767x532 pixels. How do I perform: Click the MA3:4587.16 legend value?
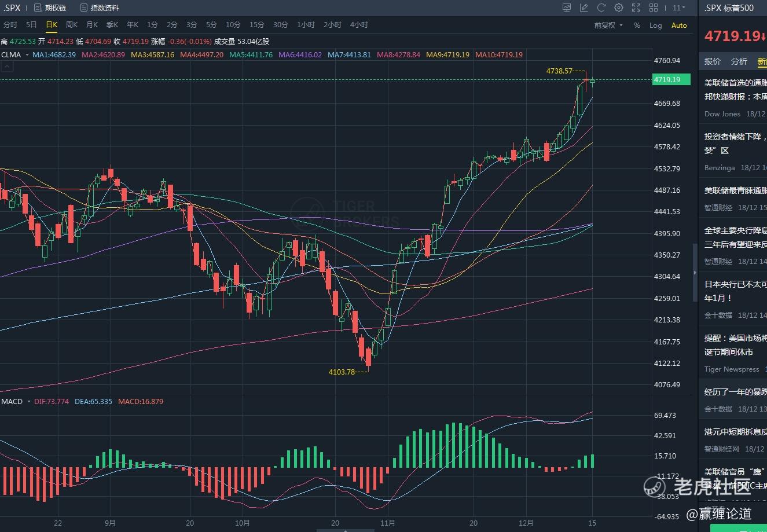(x=152, y=55)
